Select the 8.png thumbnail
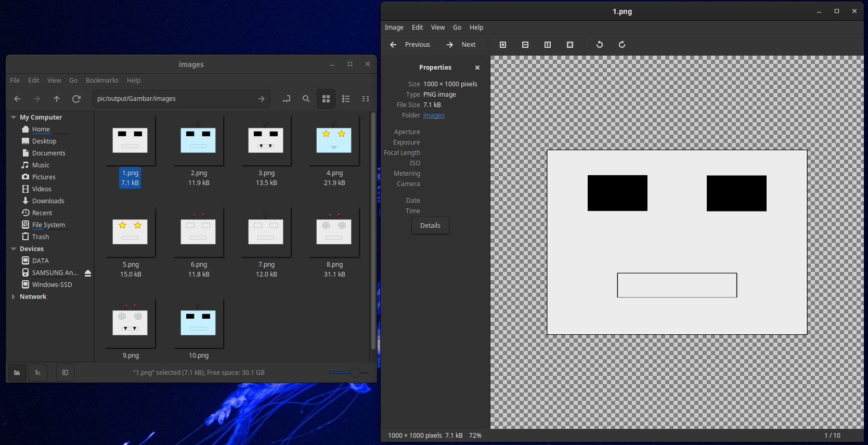The height and width of the screenshot is (445, 868). pyautogui.click(x=334, y=232)
